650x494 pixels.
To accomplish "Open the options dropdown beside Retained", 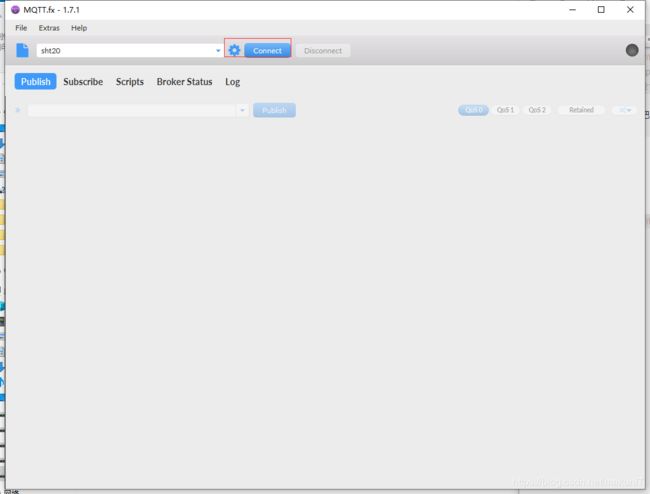I will click(x=624, y=110).
